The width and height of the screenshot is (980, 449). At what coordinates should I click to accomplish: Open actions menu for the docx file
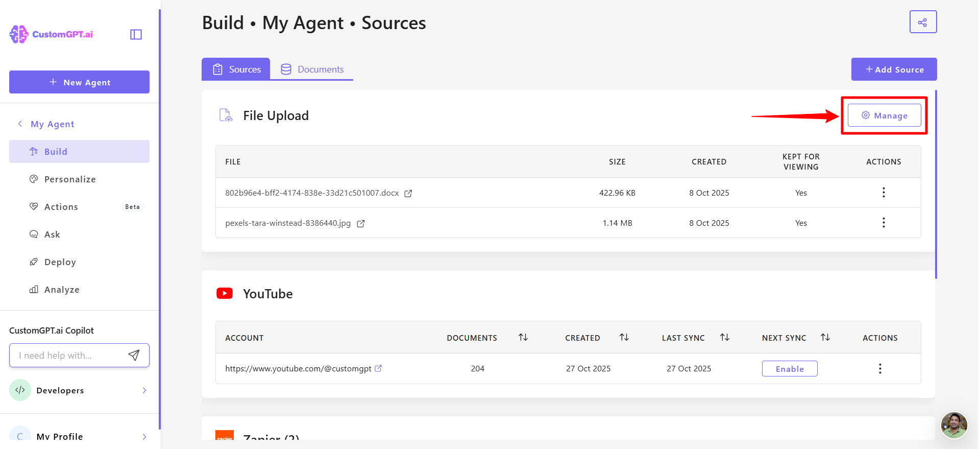883,193
